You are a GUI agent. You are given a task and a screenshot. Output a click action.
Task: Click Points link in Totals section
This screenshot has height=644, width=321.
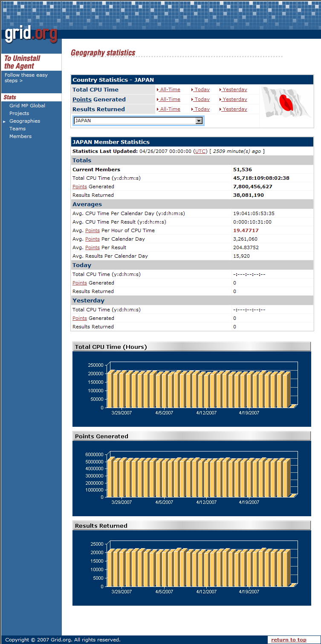[x=80, y=187]
